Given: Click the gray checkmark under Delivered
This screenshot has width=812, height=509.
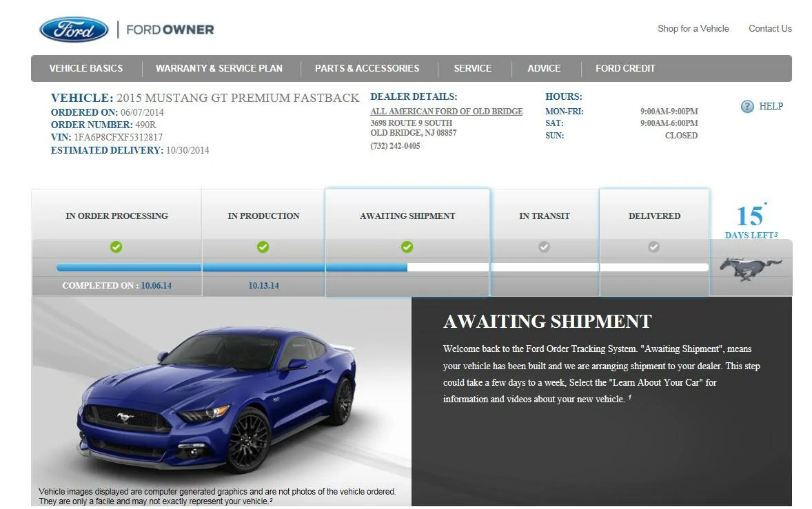Looking at the screenshot, I should pyautogui.click(x=654, y=247).
